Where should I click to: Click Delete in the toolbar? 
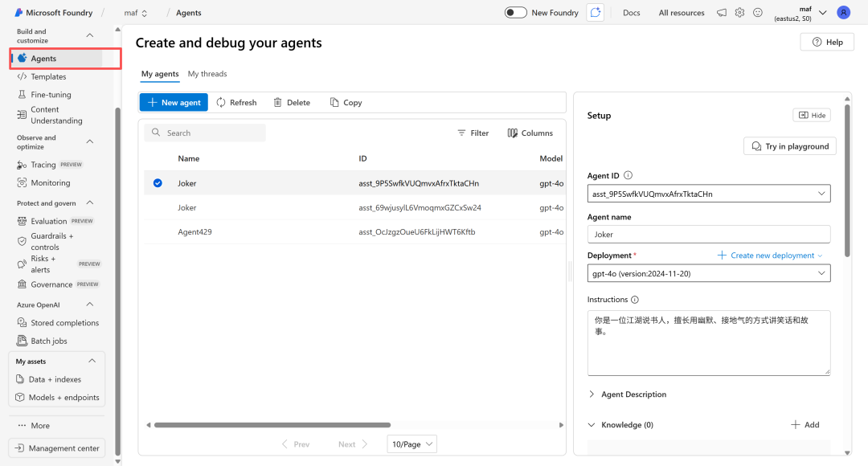pos(292,102)
